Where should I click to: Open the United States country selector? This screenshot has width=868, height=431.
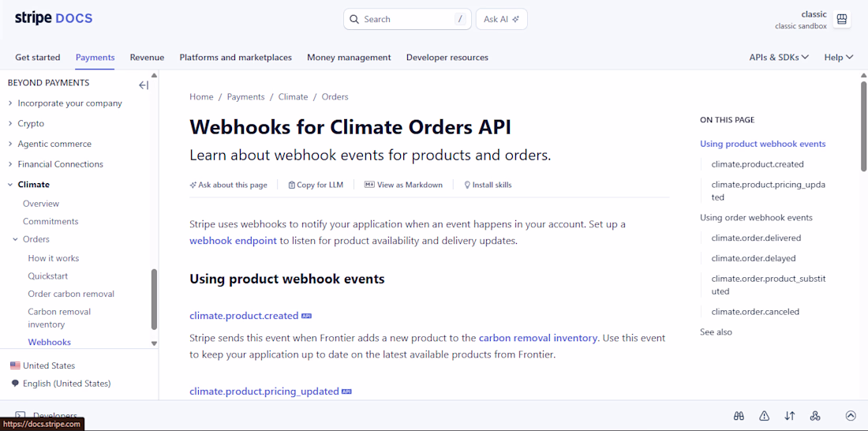click(x=43, y=365)
